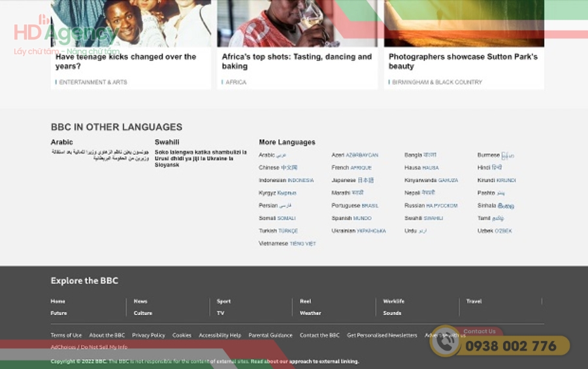Open 'Have teenage kicks changed' headline

(x=125, y=61)
